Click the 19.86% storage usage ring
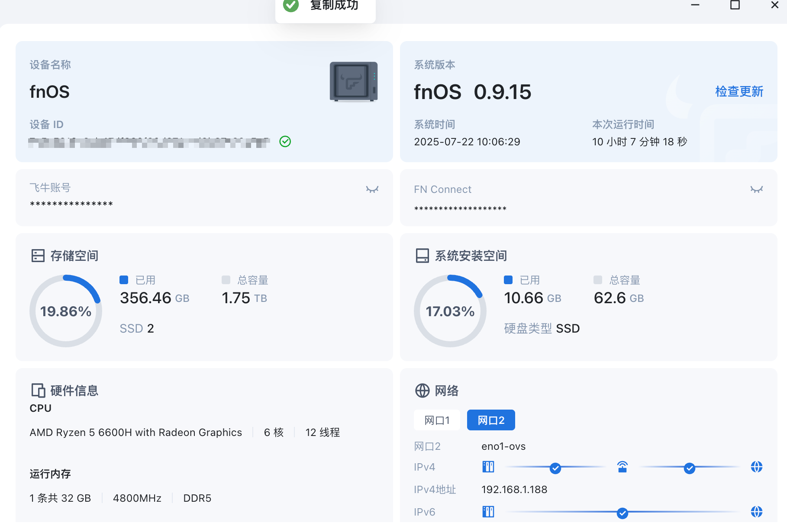 tap(66, 311)
